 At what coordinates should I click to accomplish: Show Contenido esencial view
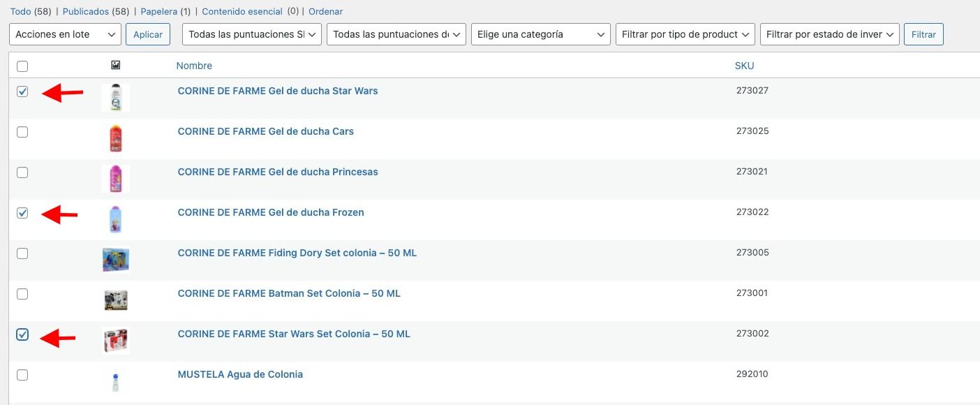tap(242, 12)
